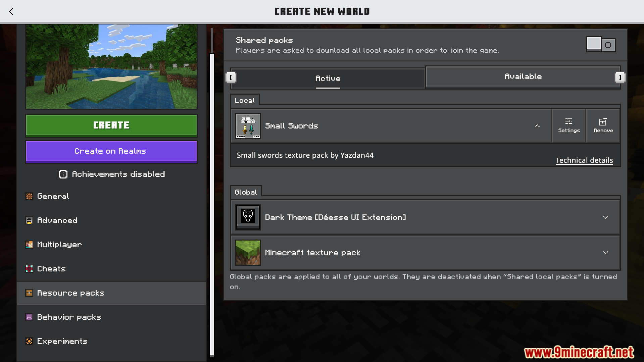Expand the Minecraft texture pack chevron

606,253
